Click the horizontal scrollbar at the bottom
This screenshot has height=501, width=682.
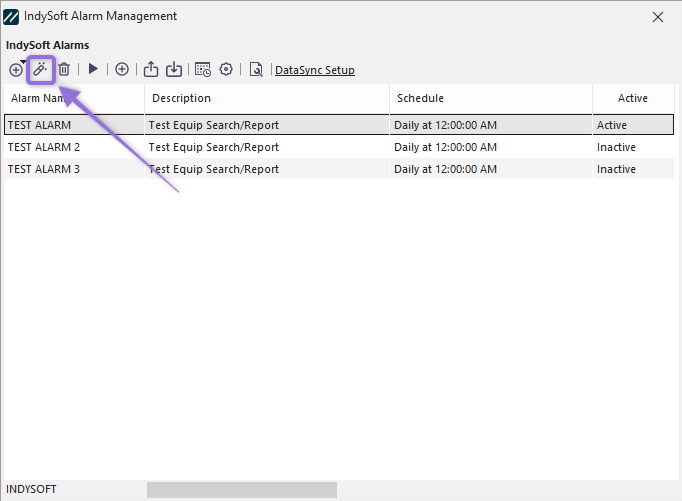pos(242,490)
